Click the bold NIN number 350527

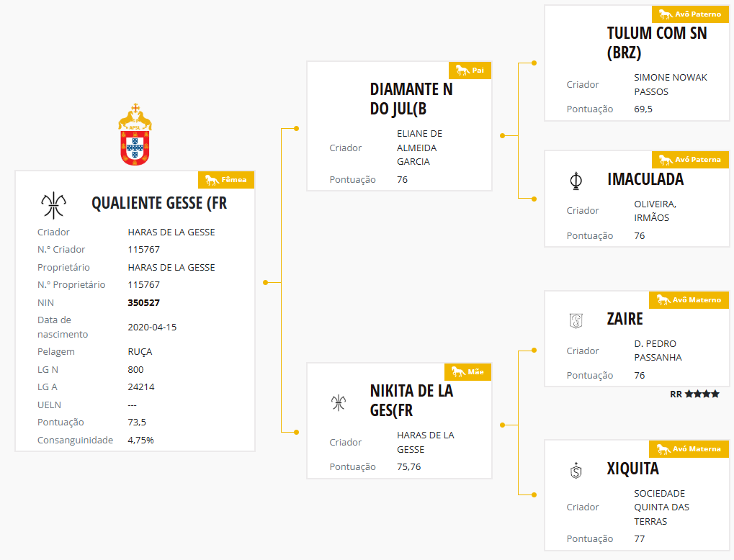[143, 303]
